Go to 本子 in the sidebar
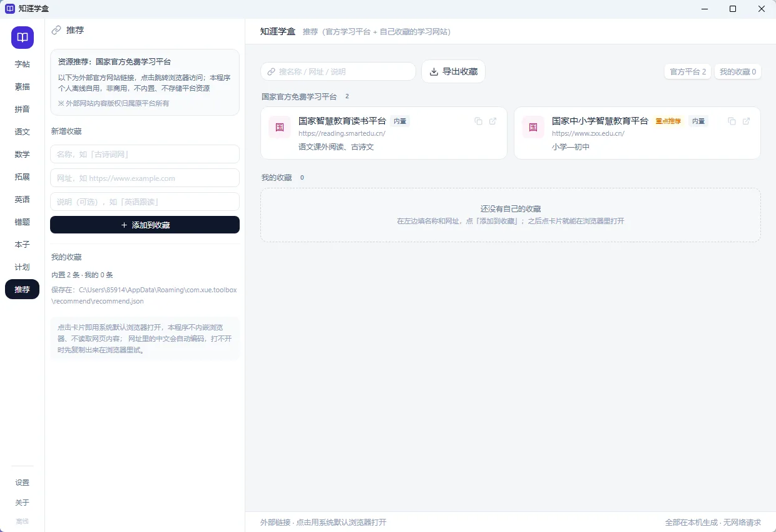776x532 pixels. (23, 244)
